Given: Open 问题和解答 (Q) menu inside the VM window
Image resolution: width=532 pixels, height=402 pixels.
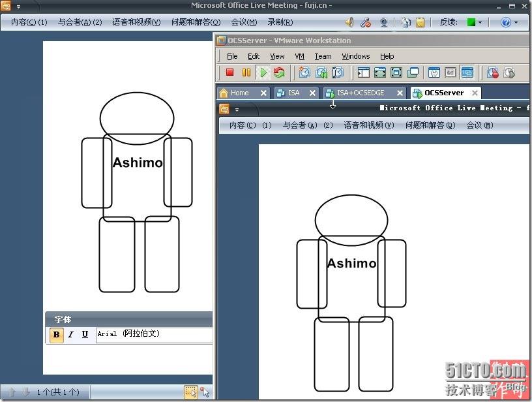Looking at the screenshot, I should pyautogui.click(x=430, y=125).
